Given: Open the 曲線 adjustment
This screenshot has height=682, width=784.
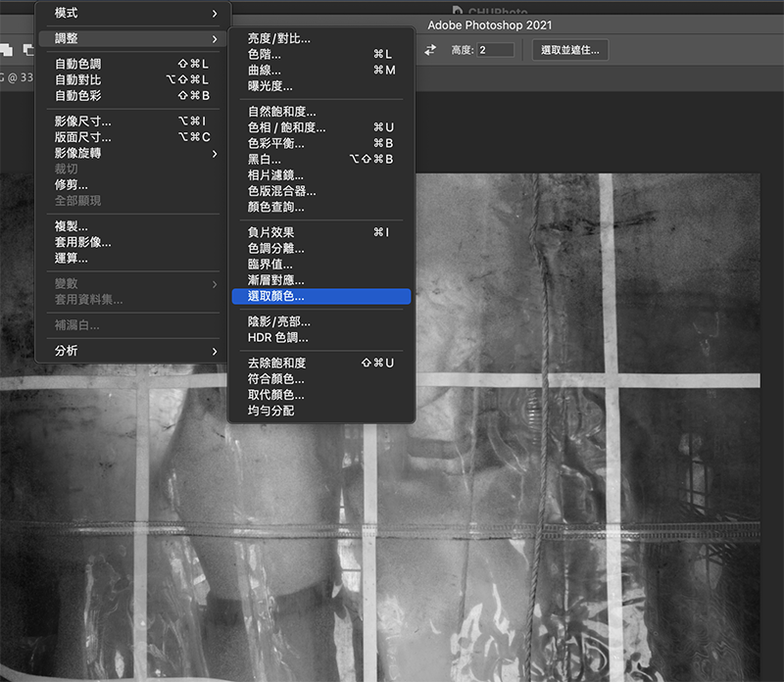Looking at the screenshot, I should tap(265, 71).
